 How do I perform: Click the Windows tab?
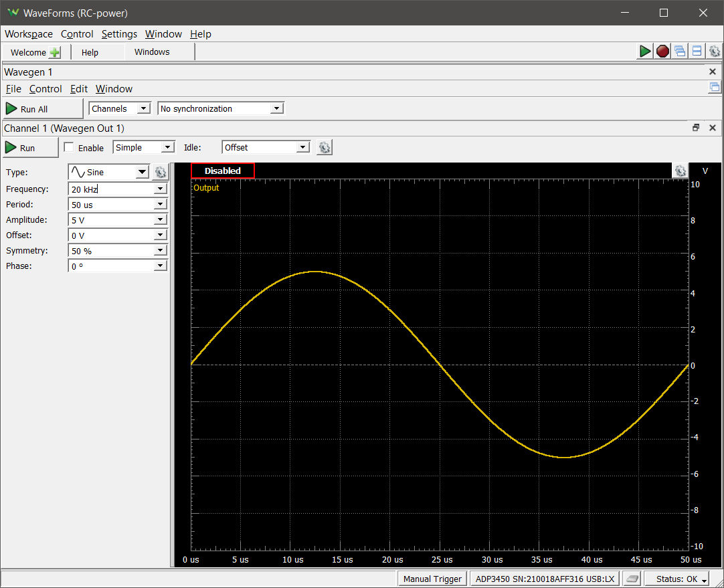pyautogui.click(x=152, y=52)
